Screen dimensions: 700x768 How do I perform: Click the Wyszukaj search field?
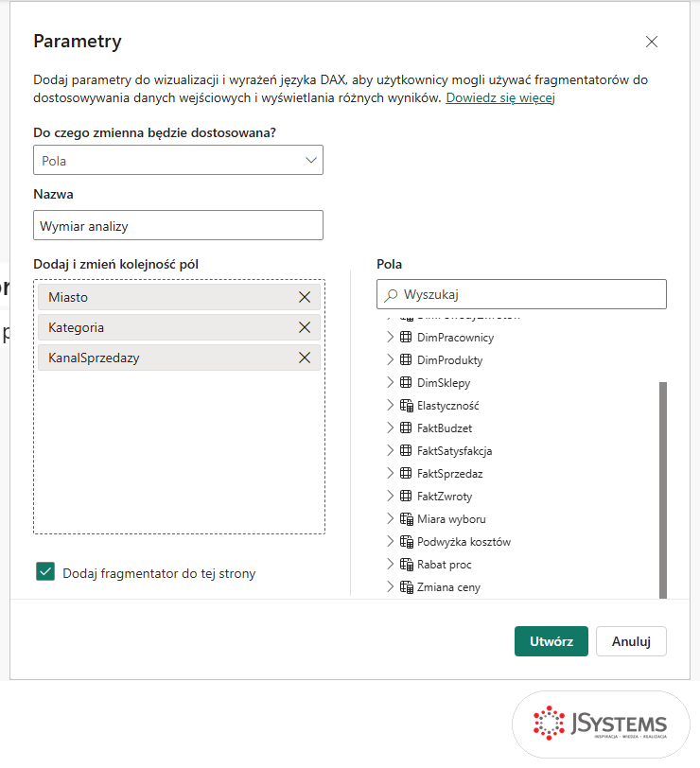[521, 294]
